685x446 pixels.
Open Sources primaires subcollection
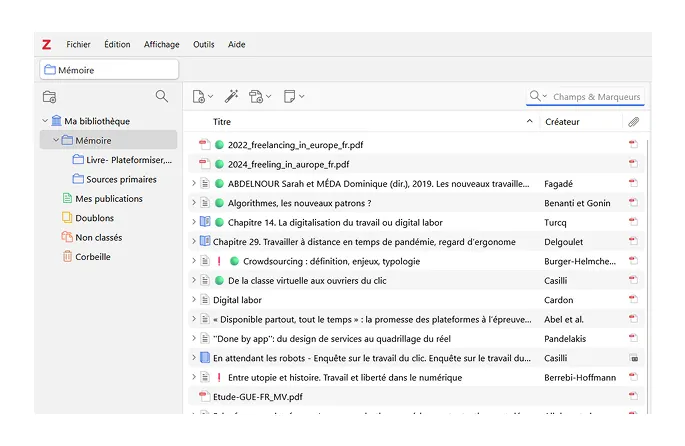coord(114,179)
